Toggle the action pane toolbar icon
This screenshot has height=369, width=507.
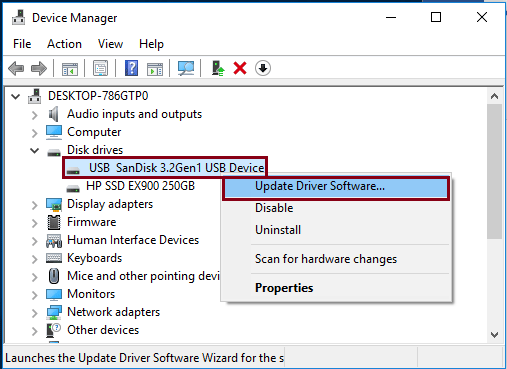[x=155, y=69]
